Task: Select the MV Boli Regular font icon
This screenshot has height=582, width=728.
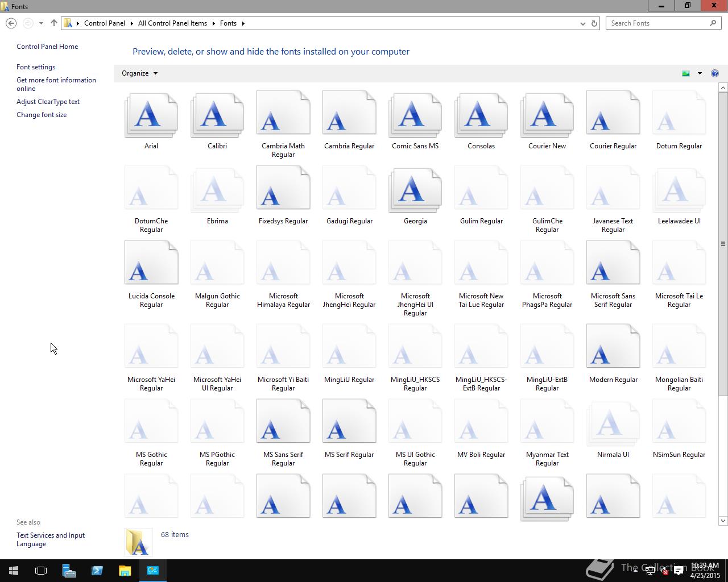Action: [x=481, y=421]
